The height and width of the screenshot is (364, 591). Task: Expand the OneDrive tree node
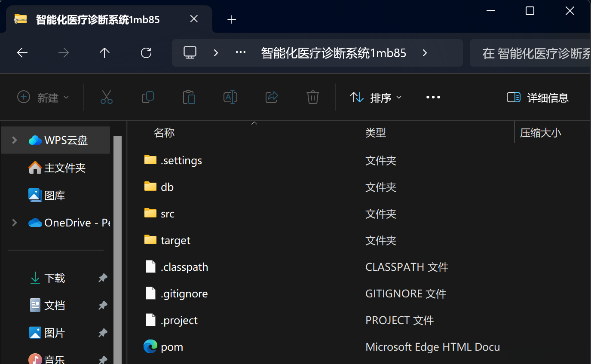(x=15, y=223)
